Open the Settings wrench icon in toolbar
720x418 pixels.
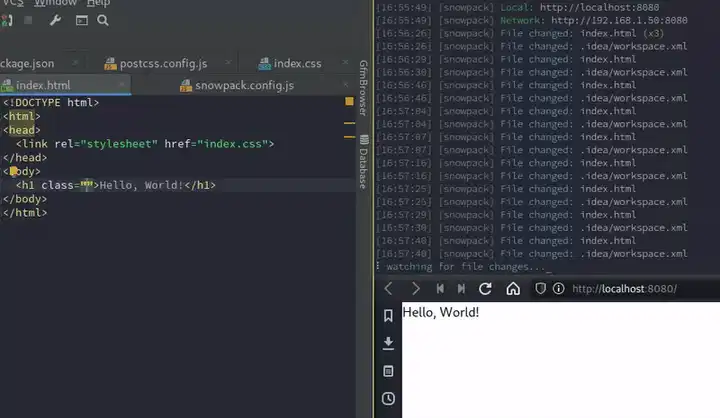pyautogui.click(x=55, y=20)
